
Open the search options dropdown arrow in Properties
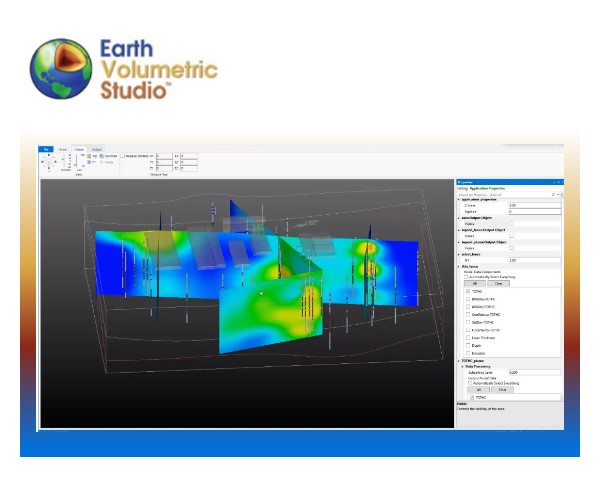558,195
